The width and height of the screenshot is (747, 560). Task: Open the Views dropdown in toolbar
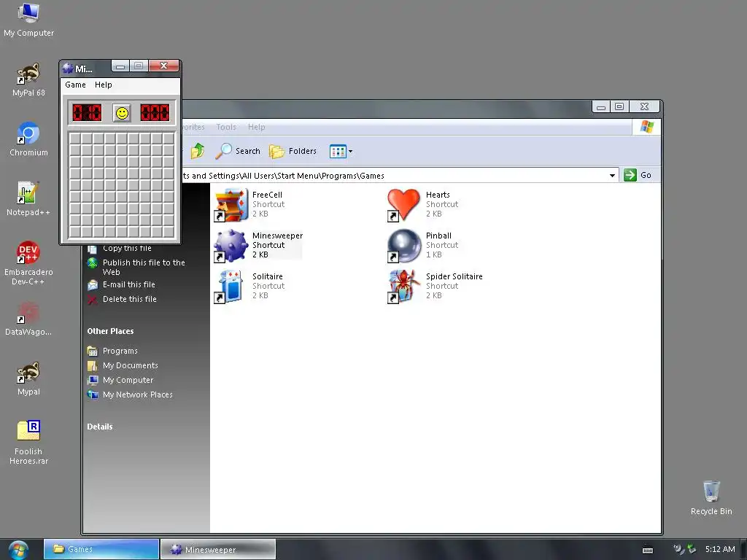click(341, 152)
